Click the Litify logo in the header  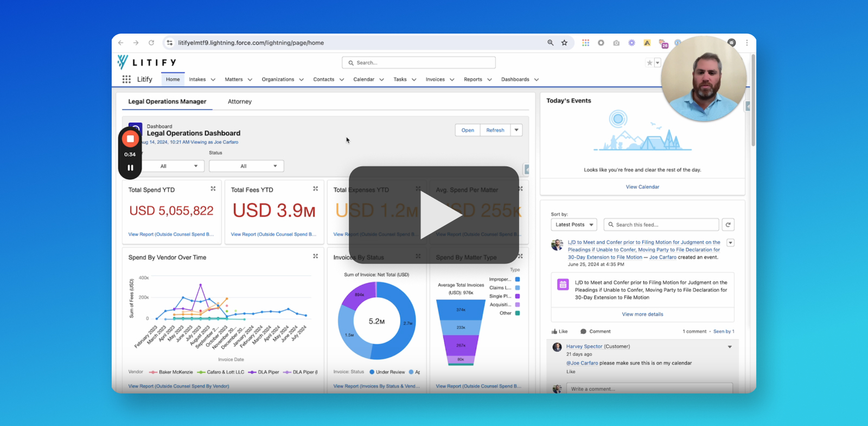146,62
